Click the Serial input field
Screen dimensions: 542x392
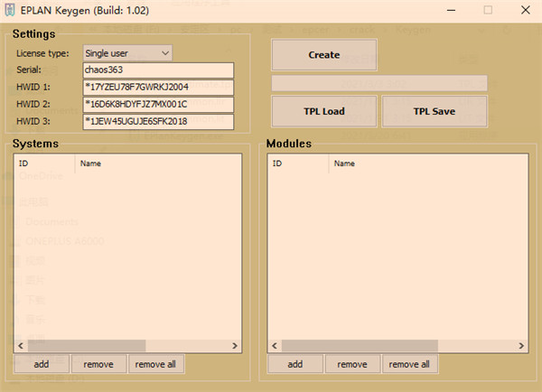158,70
